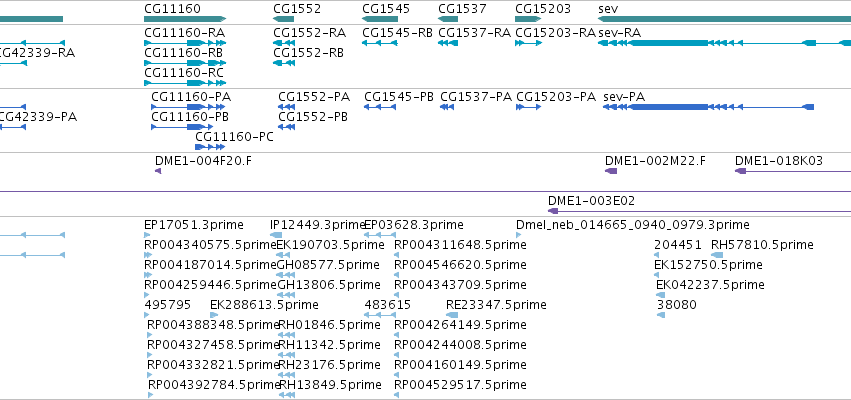
Task: Click the sev-RA transcript label
Action: [619, 33]
